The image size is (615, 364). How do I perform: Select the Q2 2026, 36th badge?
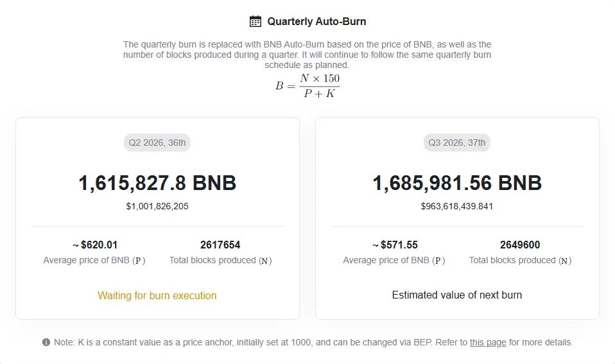coord(157,143)
